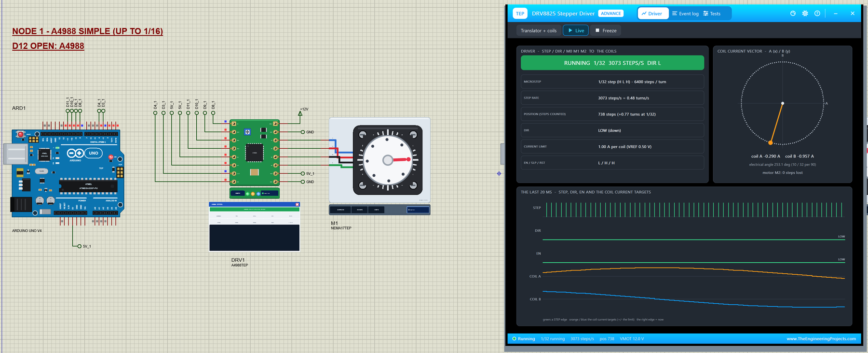This screenshot has height=353, width=868.
Task: Click the MICROSTEP value '1/32 step (H L H)'
Action: click(632, 82)
